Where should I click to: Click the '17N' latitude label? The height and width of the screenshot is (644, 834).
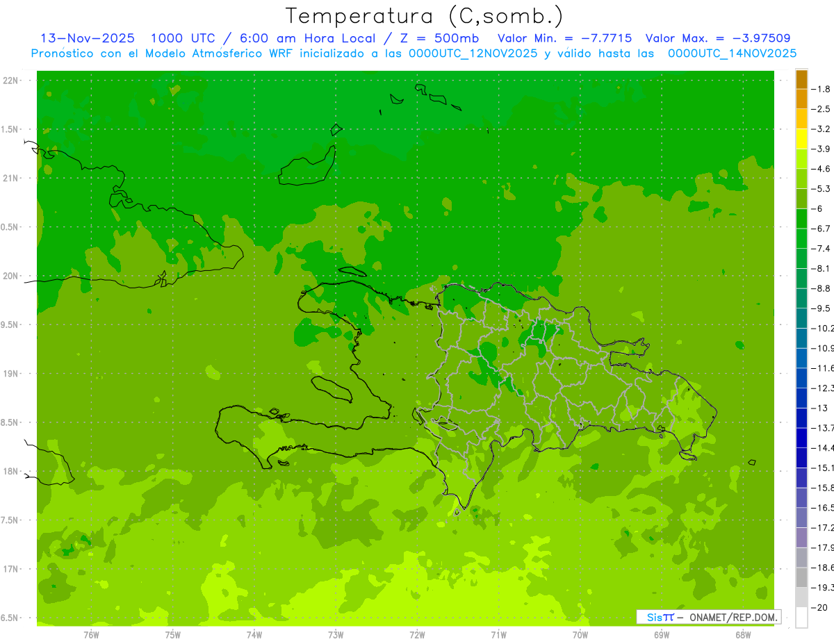[11, 569]
